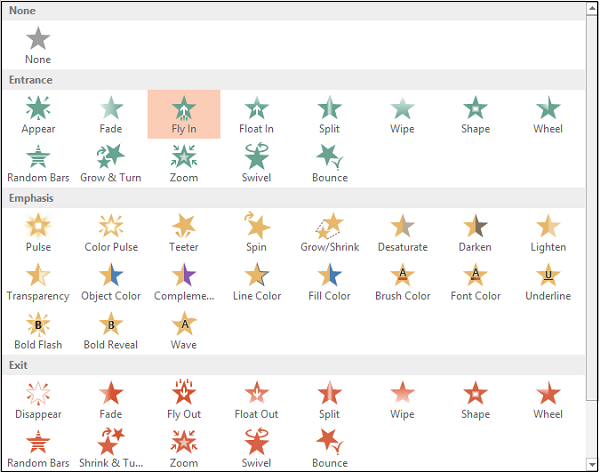Select the Shrink & Turn exit effect
The width and height of the screenshot is (600, 472).
(x=111, y=448)
